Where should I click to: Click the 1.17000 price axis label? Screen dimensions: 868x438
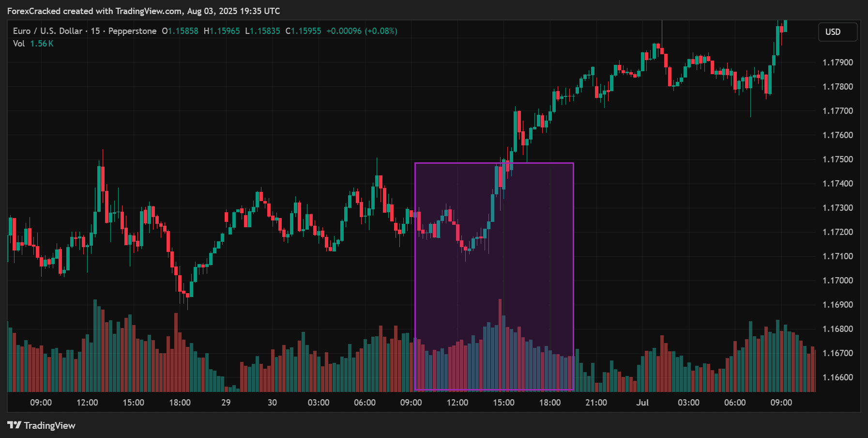[x=838, y=281]
